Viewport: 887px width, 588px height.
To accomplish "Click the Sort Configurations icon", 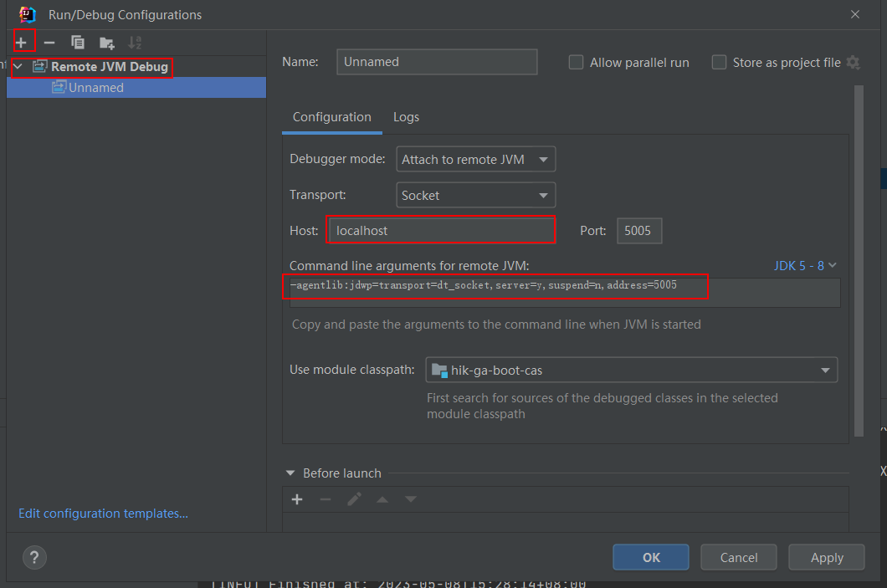I will click(135, 41).
